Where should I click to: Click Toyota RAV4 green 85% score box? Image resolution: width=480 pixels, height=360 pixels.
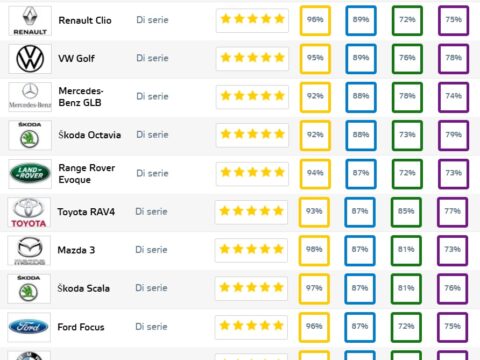point(406,212)
